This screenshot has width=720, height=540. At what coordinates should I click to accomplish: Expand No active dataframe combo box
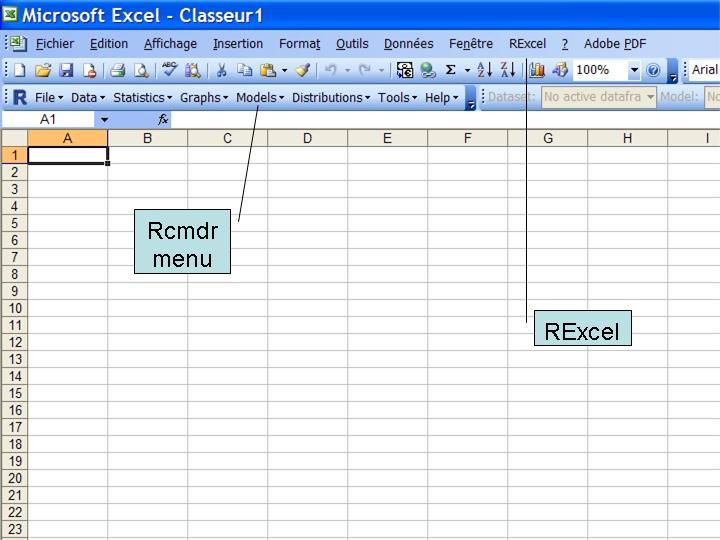pyautogui.click(x=599, y=97)
